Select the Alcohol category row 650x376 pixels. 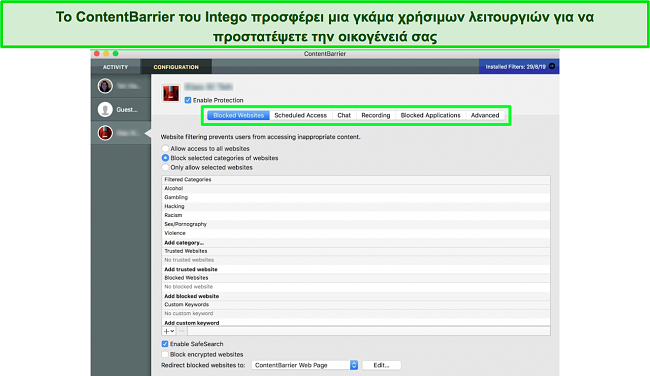tap(356, 189)
